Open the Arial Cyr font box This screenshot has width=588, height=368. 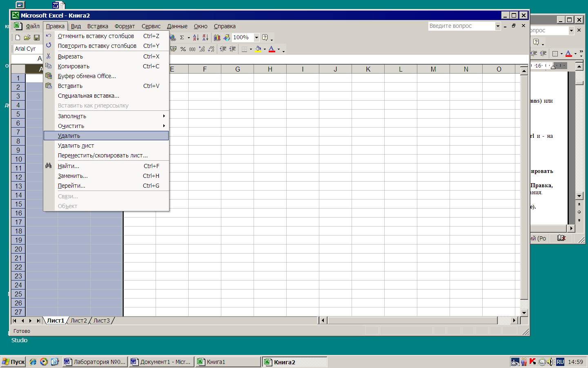tap(28, 49)
